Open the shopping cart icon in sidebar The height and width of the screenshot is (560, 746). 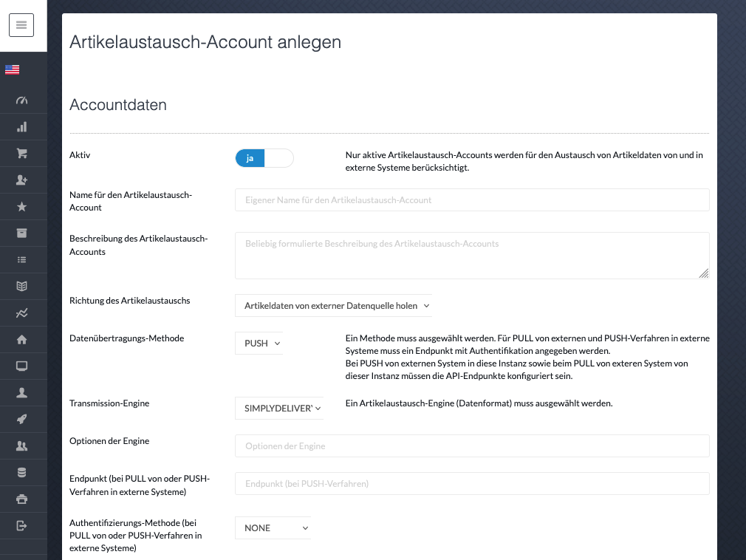22,154
